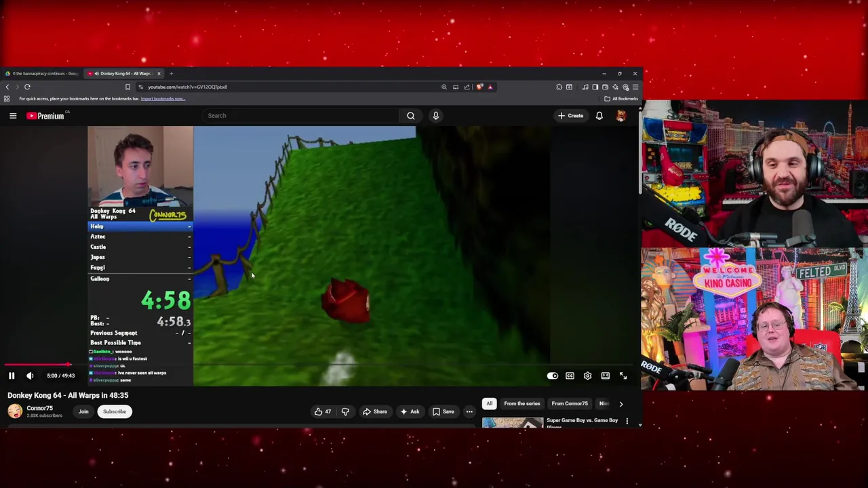The height and width of the screenshot is (488, 868).
Task: Join the Connor75 channel membership
Action: tap(83, 411)
